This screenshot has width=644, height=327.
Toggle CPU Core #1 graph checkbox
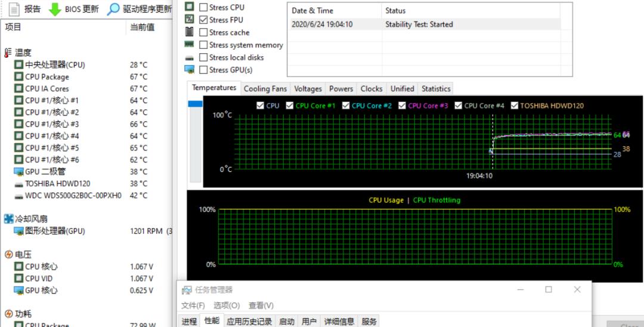[290, 106]
